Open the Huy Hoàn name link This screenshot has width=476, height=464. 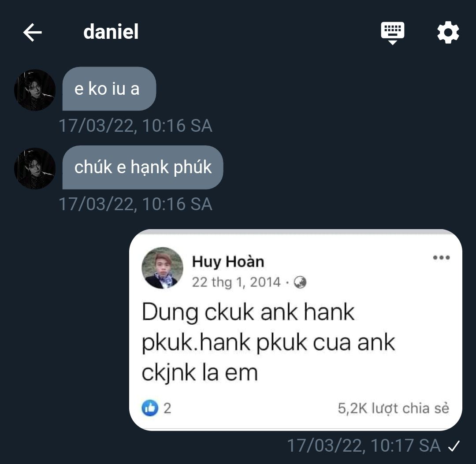228,262
